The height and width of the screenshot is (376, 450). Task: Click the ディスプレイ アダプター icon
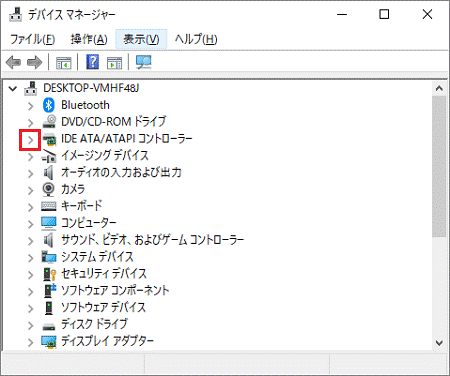coord(49,342)
